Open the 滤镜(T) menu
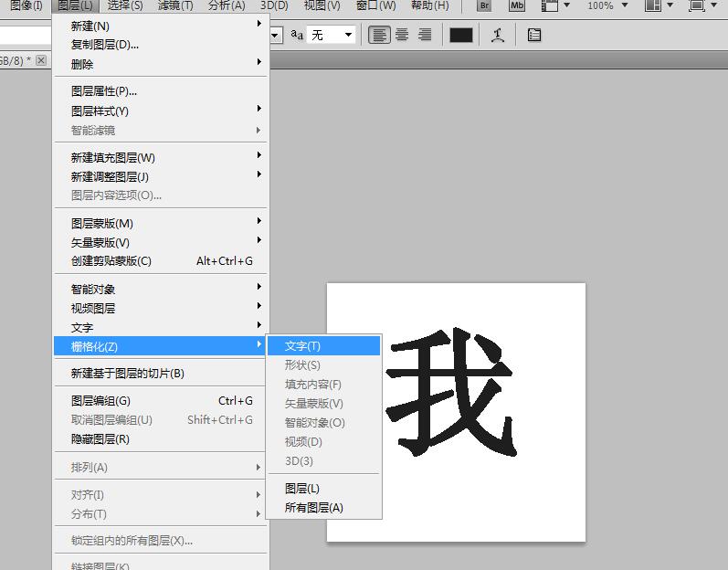728x570 pixels. pos(175,5)
